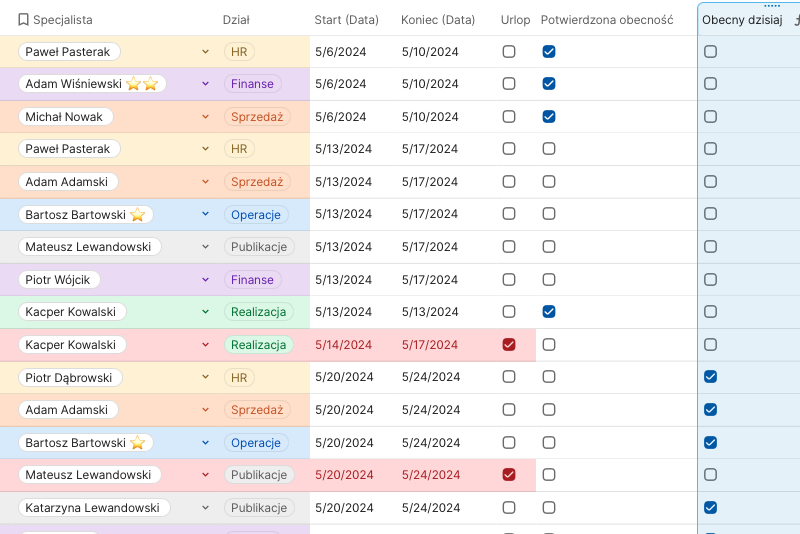Click the star icons next to Adam Wiśniewski
Viewport: 800px width, 534px height.
pyautogui.click(x=142, y=84)
